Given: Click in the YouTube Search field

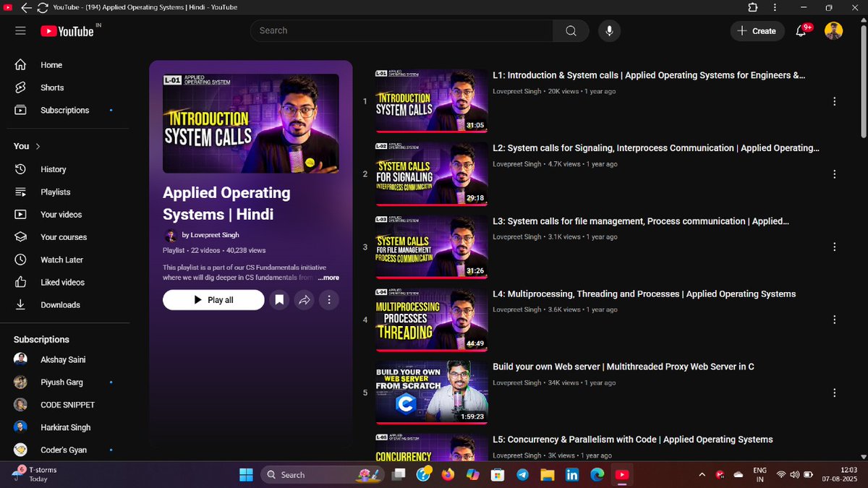Looking at the screenshot, I should [401, 30].
